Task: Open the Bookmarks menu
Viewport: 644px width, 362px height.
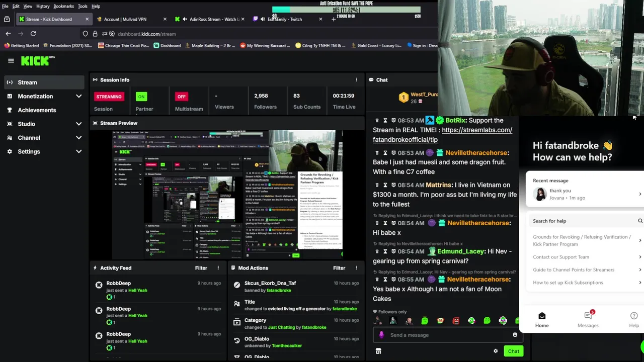Action: pos(63,6)
